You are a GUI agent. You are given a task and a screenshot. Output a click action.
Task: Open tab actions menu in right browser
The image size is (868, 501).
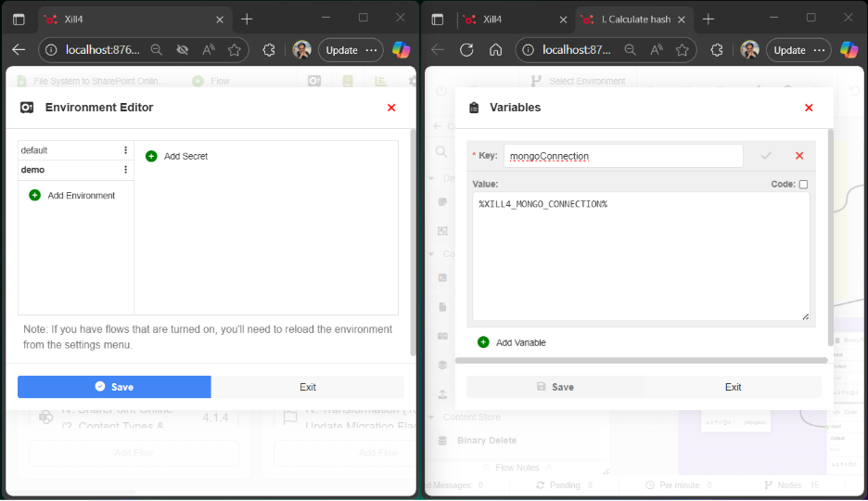[x=438, y=19]
